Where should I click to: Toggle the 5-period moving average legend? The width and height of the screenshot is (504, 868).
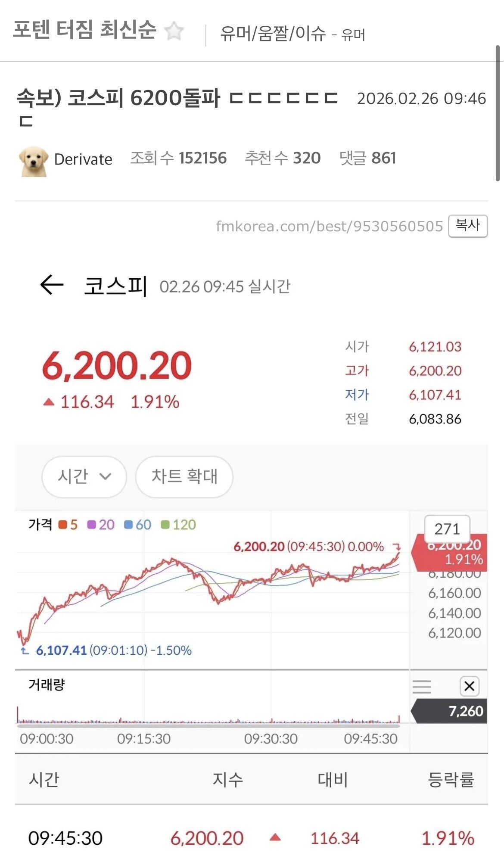68,525
